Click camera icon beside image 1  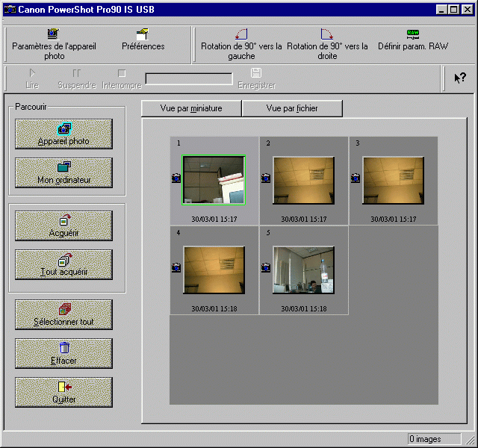tap(176, 178)
